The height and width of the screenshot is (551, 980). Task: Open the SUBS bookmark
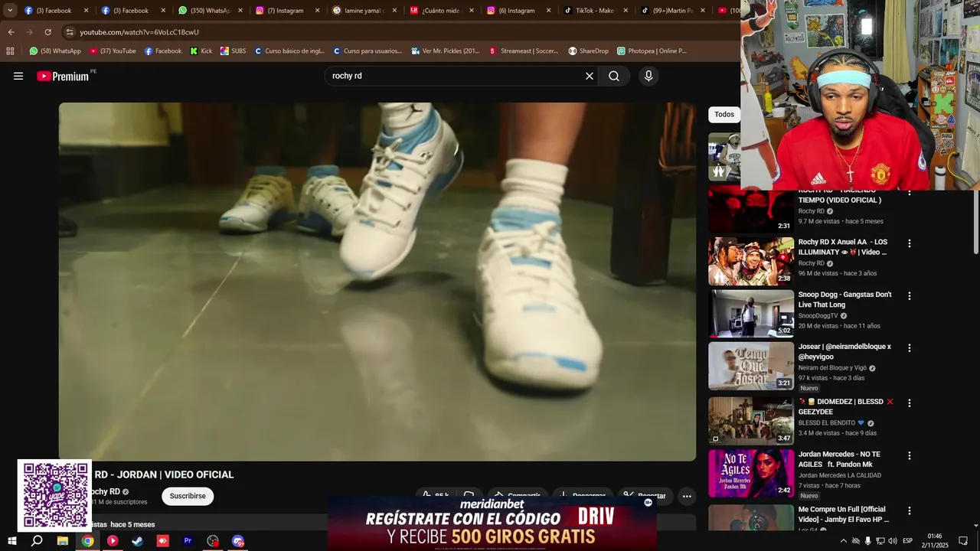coord(234,51)
